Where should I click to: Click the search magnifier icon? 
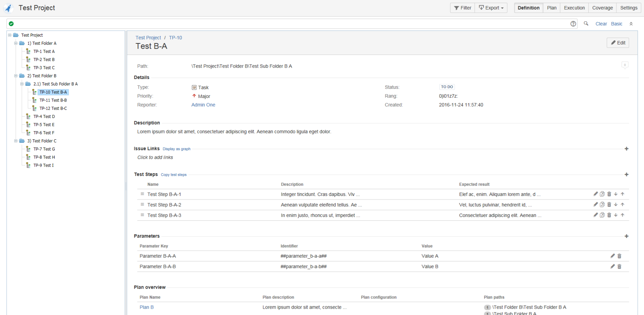586,24
